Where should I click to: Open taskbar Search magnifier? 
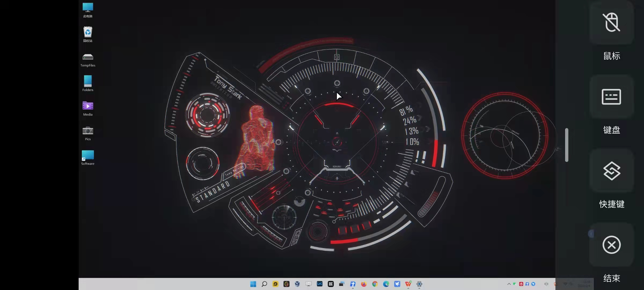[264, 284]
